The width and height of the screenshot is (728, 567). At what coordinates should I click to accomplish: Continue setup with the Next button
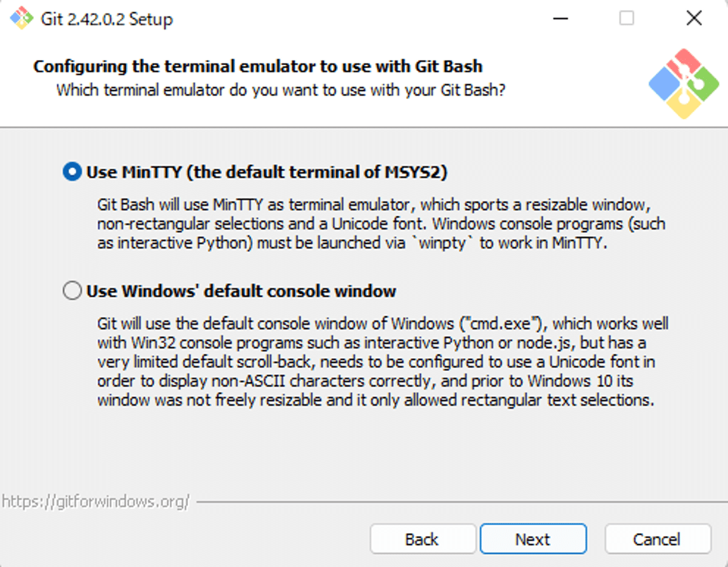(x=533, y=539)
